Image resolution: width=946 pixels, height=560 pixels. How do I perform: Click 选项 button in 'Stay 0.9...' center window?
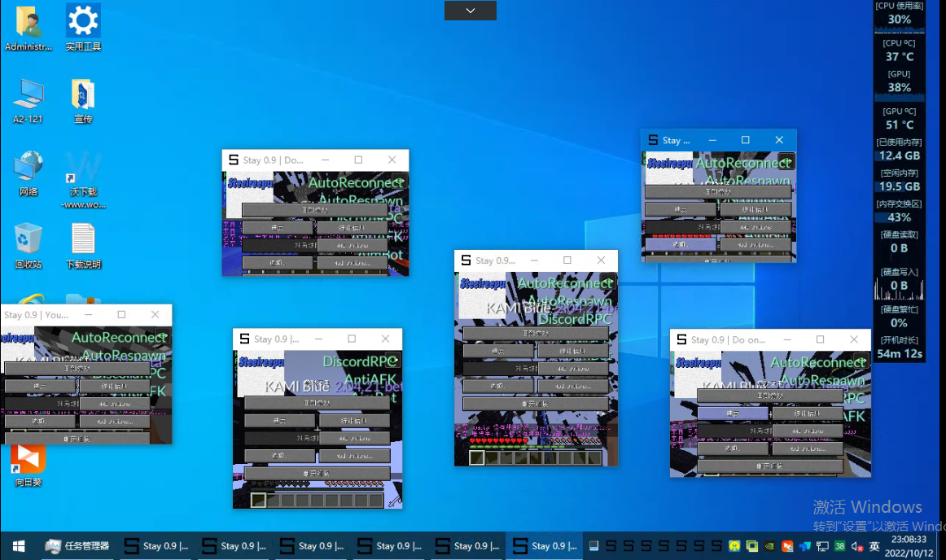coord(498,386)
